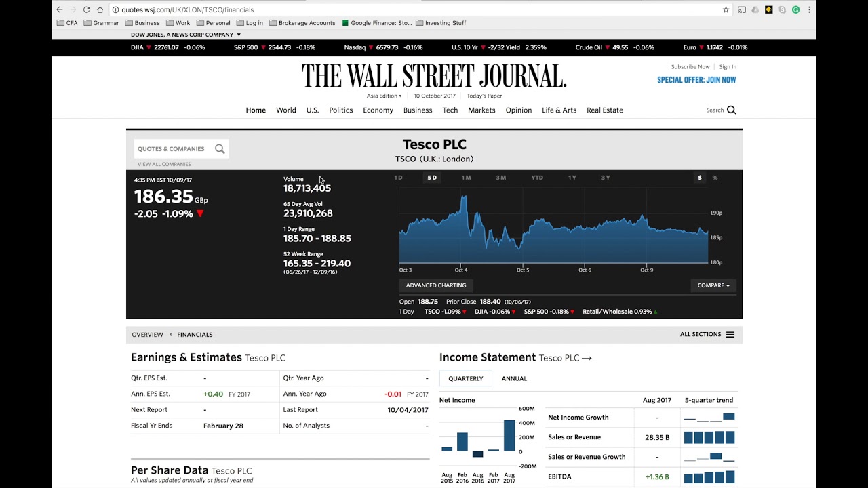This screenshot has height=488, width=868.
Task: Click the browser back arrow
Action: (60, 9)
